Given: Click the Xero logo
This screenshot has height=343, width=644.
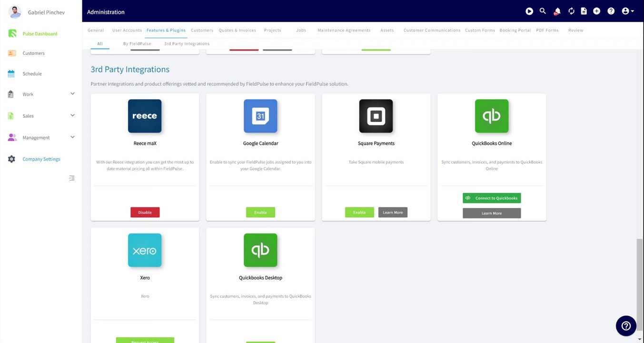Looking at the screenshot, I should click(x=145, y=250).
